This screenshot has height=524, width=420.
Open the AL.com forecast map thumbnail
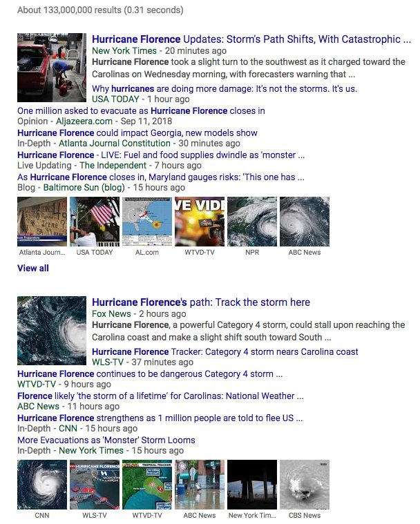147,222
